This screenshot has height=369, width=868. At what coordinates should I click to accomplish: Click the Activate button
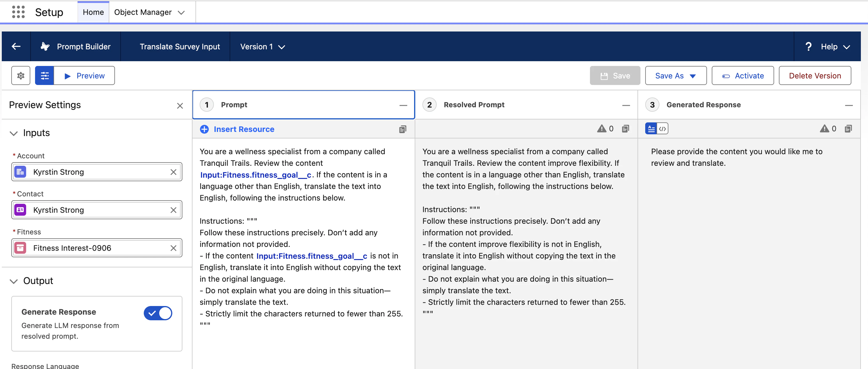tap(743, 75)
